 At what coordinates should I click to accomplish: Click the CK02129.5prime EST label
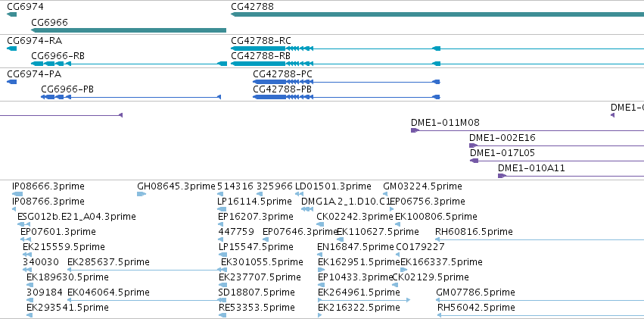431,277
